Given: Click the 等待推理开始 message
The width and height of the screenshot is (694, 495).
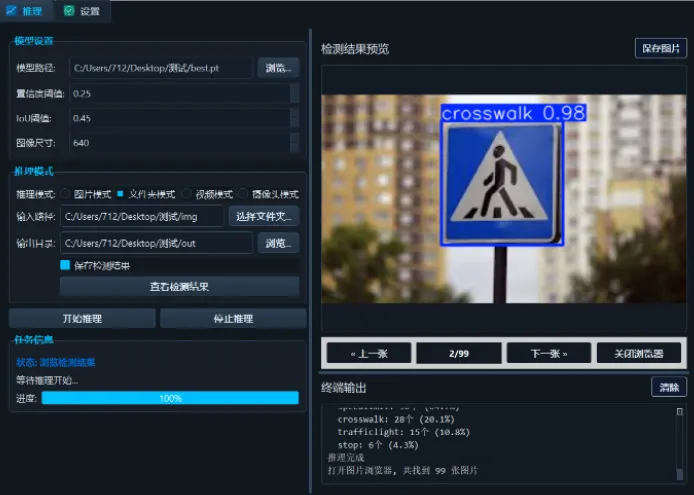Looking at the screenshot, I should 47,380.
